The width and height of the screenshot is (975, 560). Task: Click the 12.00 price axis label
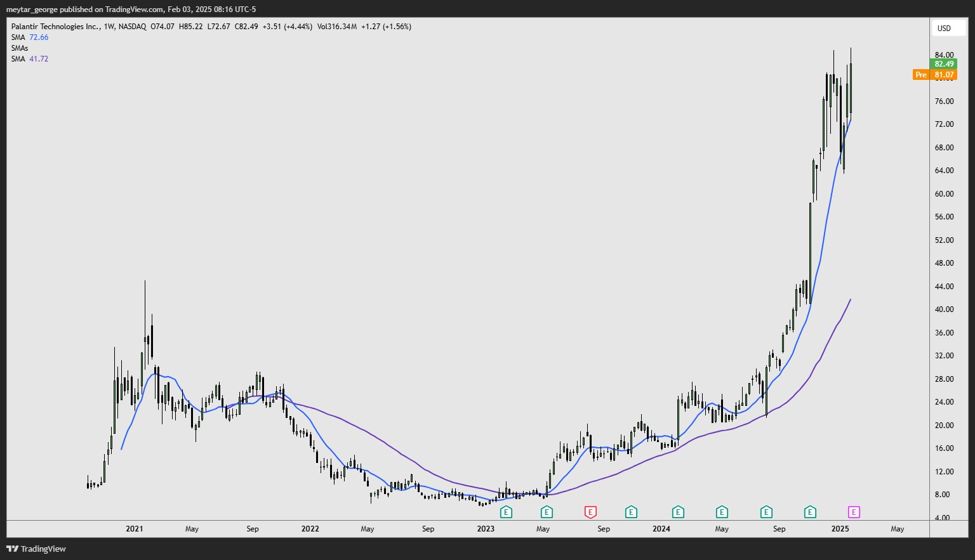point(944,472)
